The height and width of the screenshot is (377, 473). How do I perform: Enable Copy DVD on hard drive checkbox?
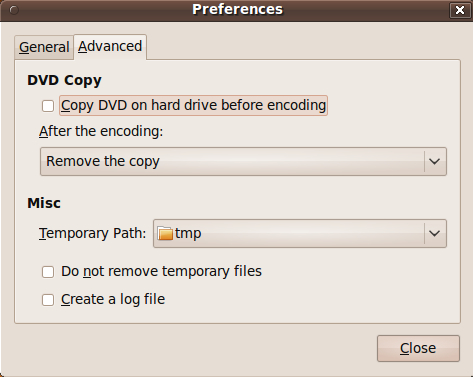[48, 106]
